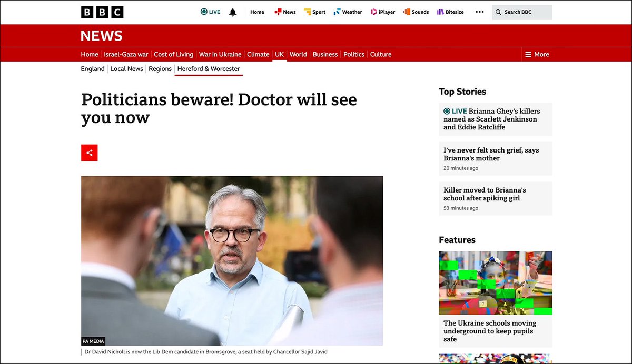Image resolution: width=632 pixels, height=364 pixels.
Task: Open notifications bell icon
Action: (233, 12)
